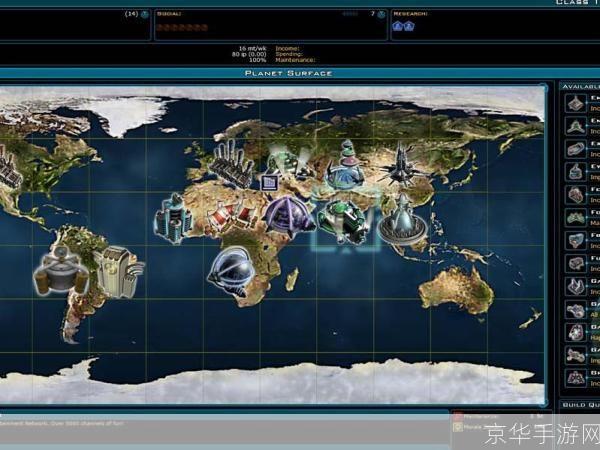
Task: Select the tan tank building west of South America
Action: pyautogui.click(x=61, y=271)
